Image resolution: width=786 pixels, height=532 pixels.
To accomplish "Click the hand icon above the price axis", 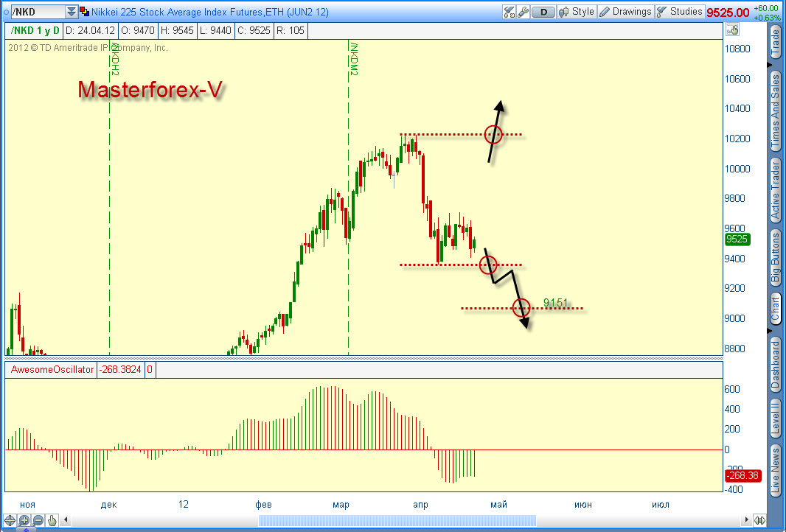I will coord(732,30).
